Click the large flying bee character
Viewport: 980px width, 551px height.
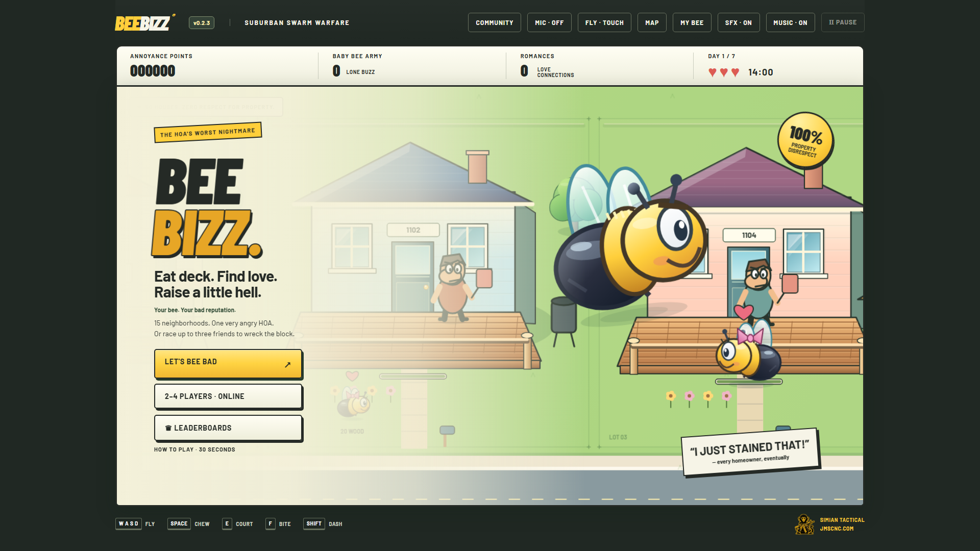[x=631, y=237]
